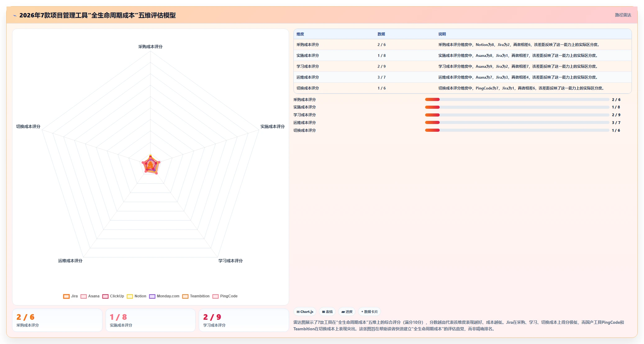
Task: Click the title icon beside 2026年7款项目管理工具
Action: [15, 16]
